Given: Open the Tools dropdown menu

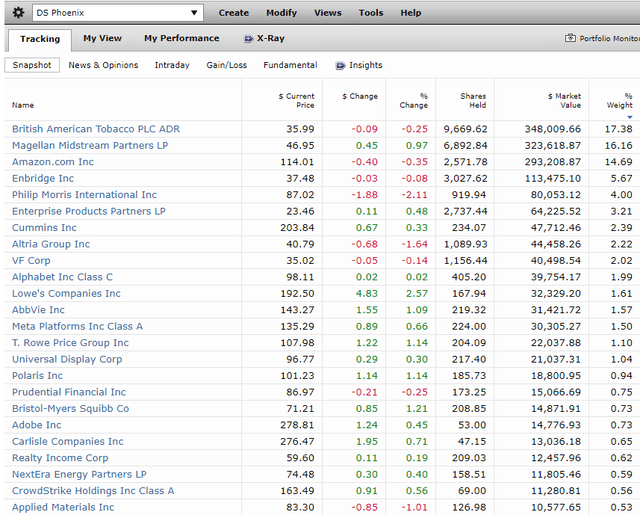Looking at the screenshot, I should tap(371, 13).
